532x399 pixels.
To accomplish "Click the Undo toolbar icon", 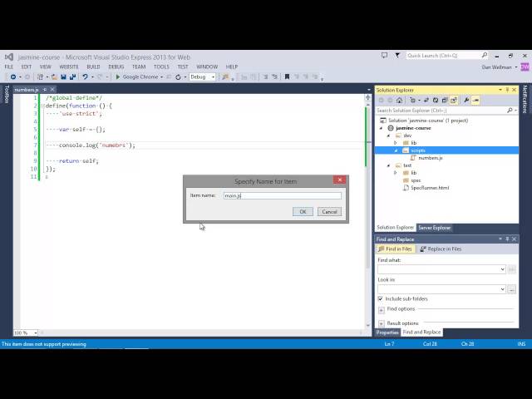I will [x=85, y=77].
